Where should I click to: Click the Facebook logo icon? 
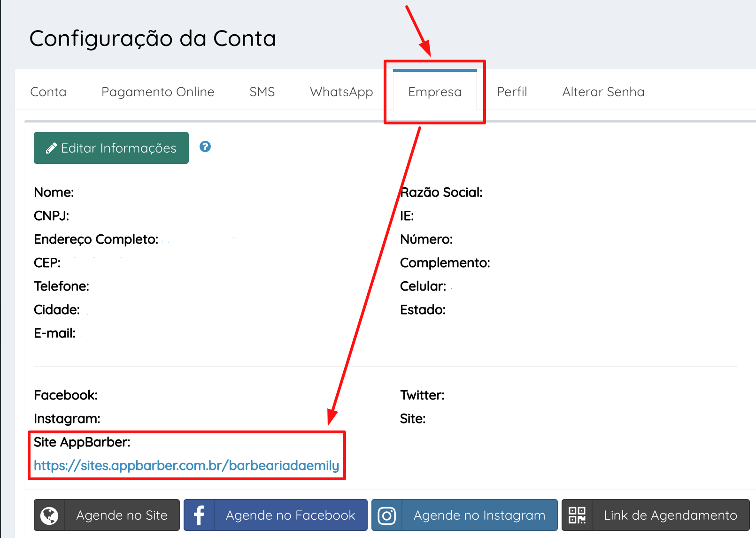(x=199, y=515)
